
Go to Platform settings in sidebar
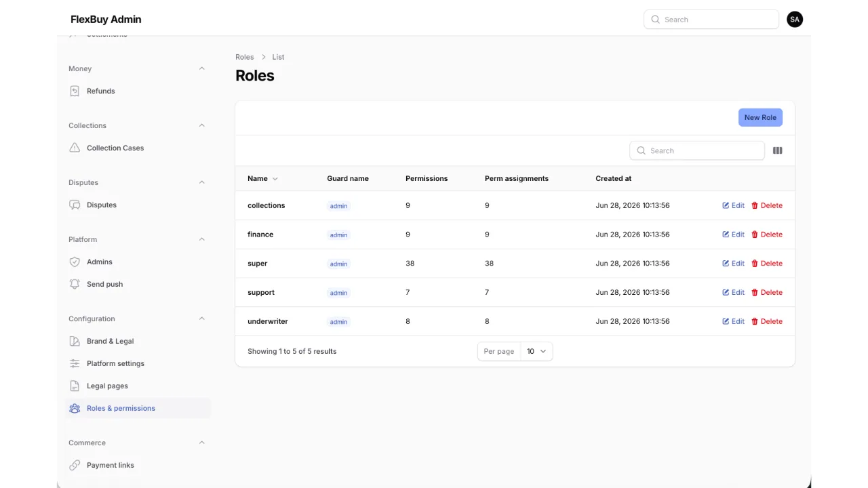point(138,363)
